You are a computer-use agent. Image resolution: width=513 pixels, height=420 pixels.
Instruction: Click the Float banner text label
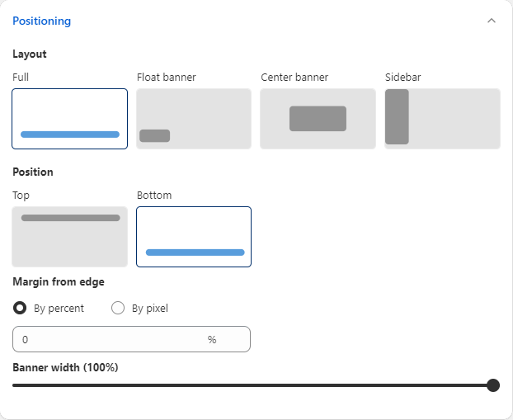coord(166,78)
